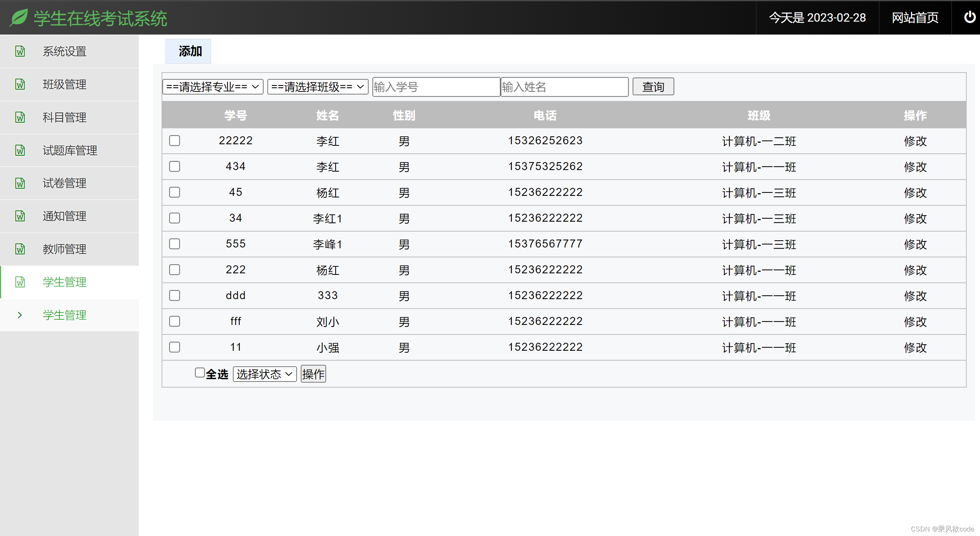Tick the checkbox for student 555
Viewport: 980px width, 536px height.
[174, 244]
